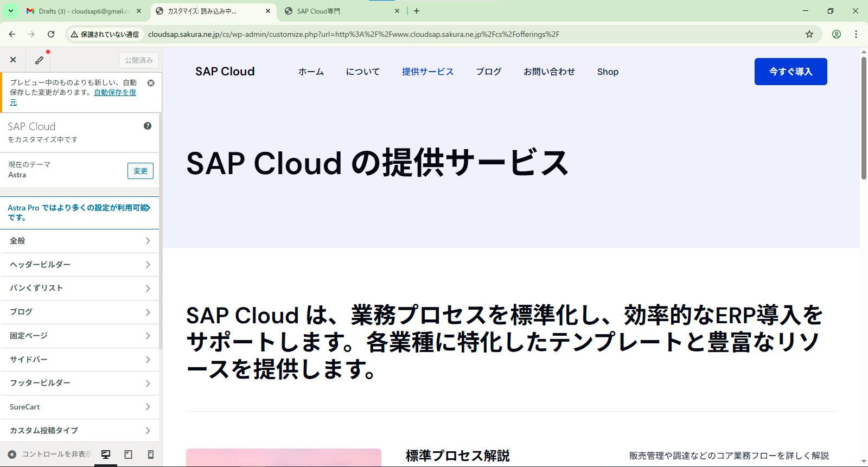Click the browser forward arrow
The image size is (868, 467).
(x=31, y=34)
